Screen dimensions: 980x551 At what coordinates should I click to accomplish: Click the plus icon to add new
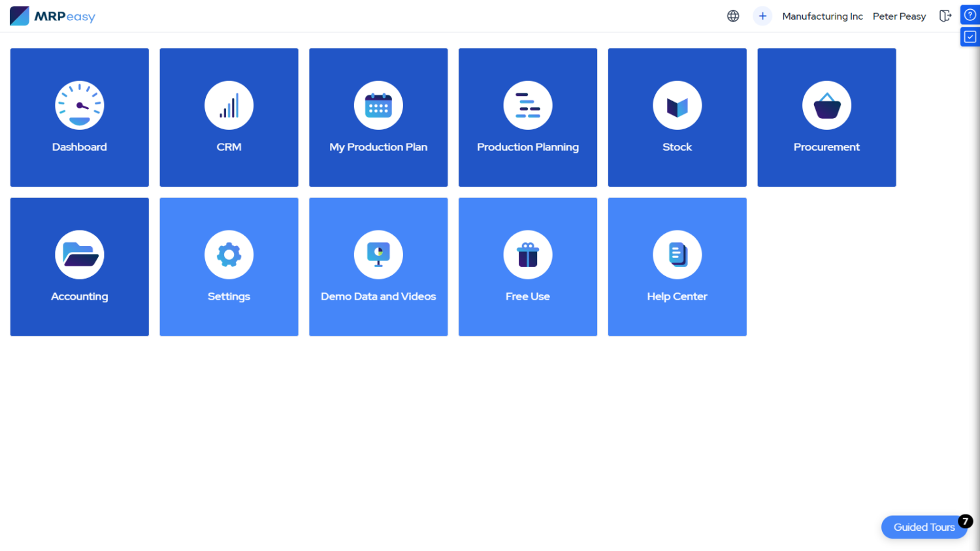(762, 16)
